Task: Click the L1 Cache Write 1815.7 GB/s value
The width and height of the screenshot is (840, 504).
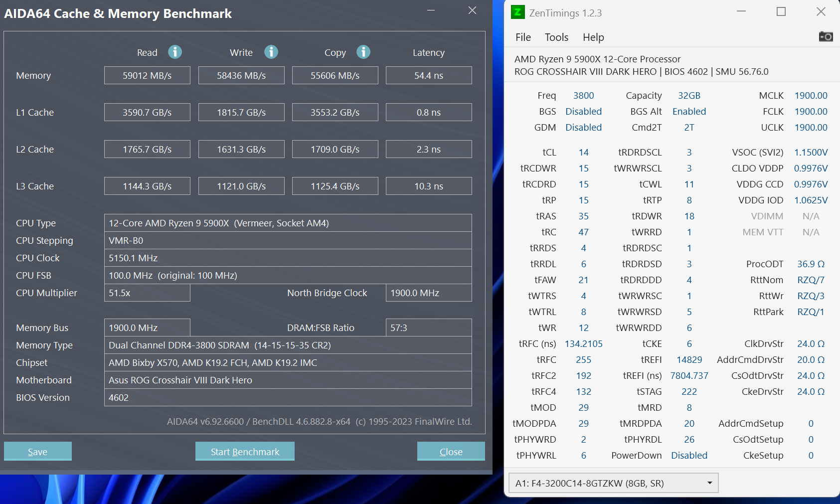Action: (x=241, y=112)
